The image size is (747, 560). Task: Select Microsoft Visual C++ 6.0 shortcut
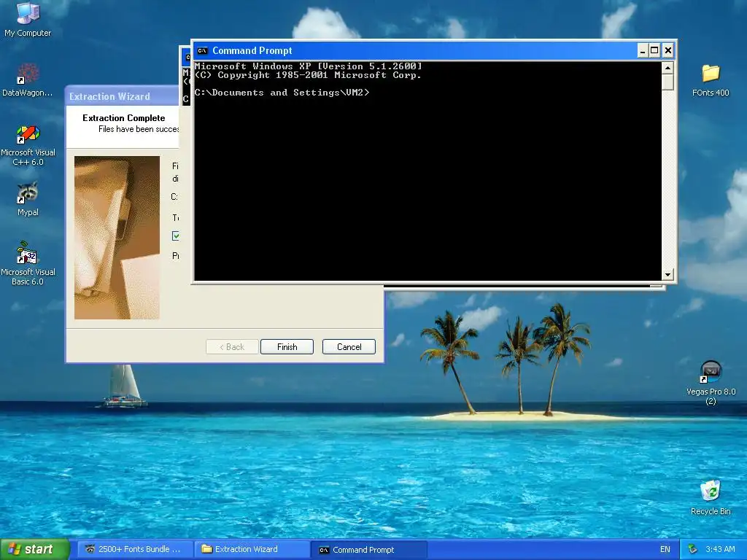[28, 145]
